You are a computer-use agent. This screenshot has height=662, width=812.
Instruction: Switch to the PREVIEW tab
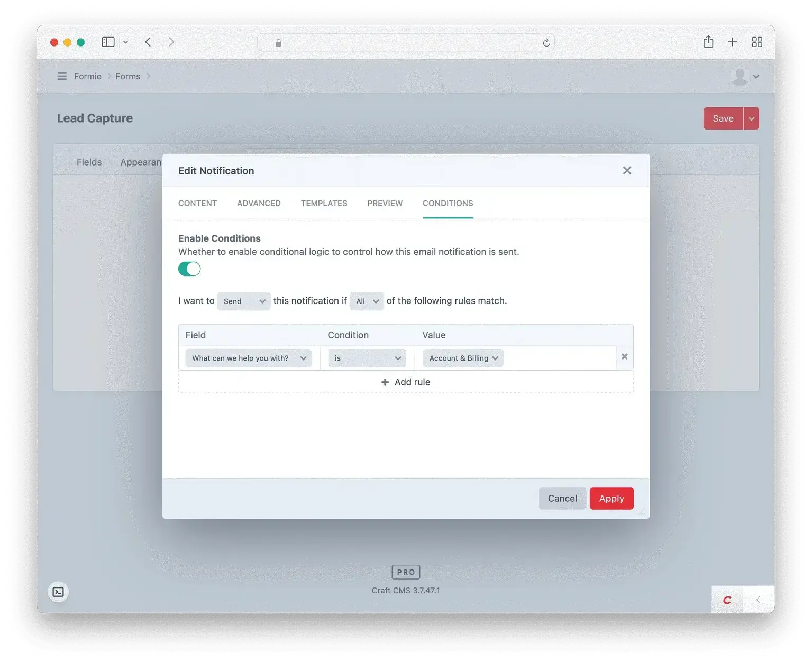point(385,203)
